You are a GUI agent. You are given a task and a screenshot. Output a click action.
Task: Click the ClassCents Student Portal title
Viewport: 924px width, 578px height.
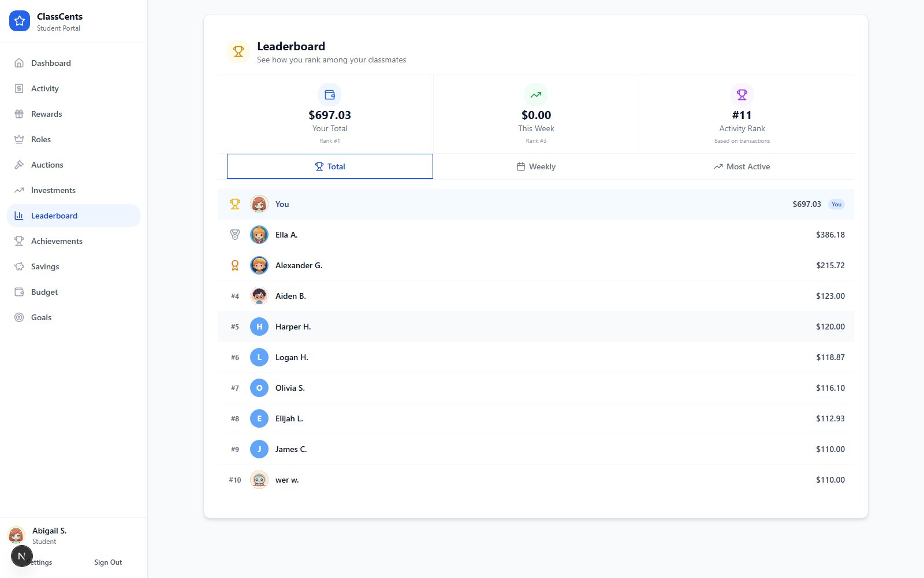click(59, 21)
